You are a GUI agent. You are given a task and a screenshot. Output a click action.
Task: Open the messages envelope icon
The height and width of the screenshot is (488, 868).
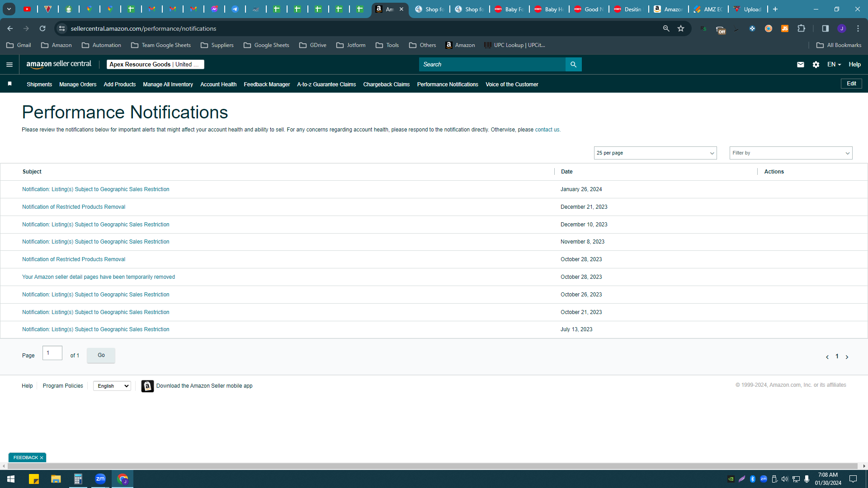point(800,65)
